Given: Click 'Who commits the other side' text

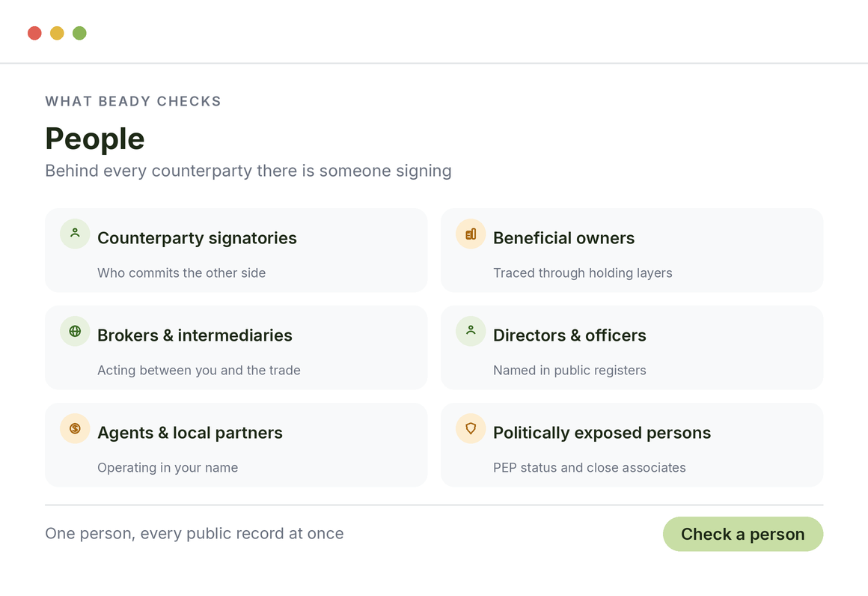Looking at the screenshot, I should coord(182,273).
